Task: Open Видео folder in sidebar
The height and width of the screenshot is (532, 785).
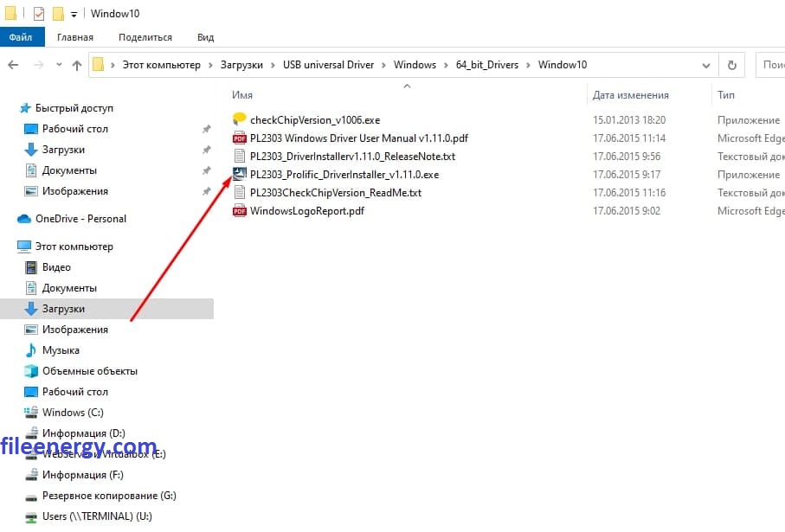Action: coord(56,266)
